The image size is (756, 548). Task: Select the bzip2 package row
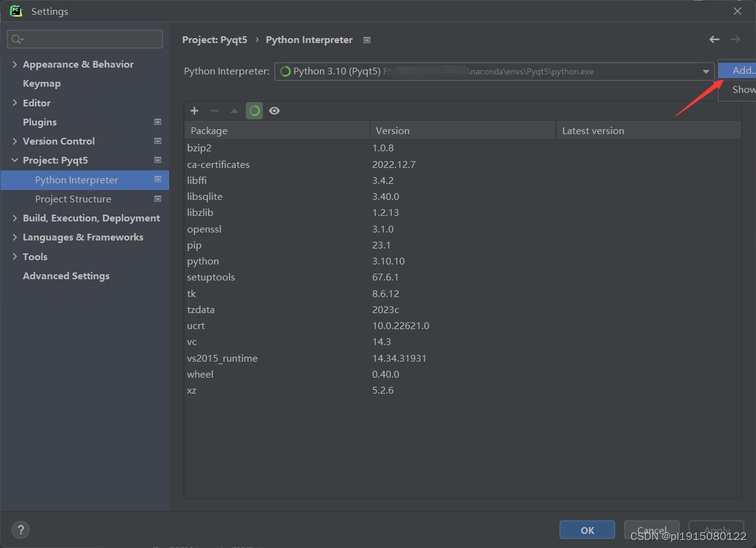(x=463, y=148)
